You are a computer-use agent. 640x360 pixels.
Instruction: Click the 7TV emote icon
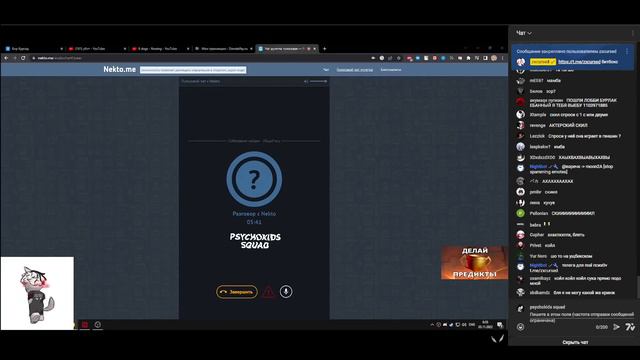coord(630,327)
